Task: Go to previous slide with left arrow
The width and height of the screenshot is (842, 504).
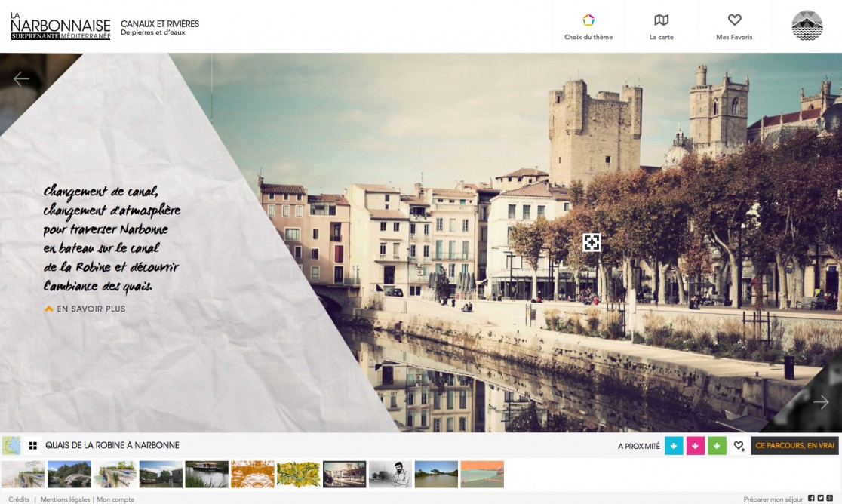Action: coord(21,78)
